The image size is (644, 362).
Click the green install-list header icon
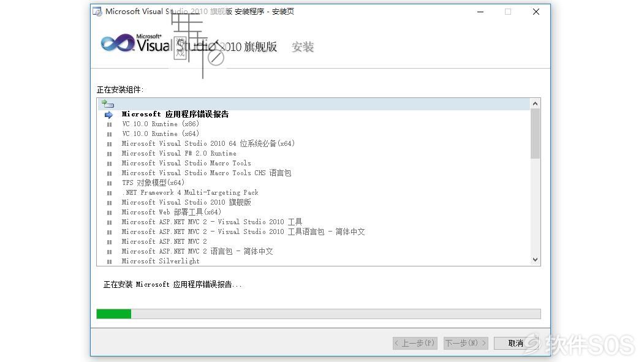(x=108, y=104)
